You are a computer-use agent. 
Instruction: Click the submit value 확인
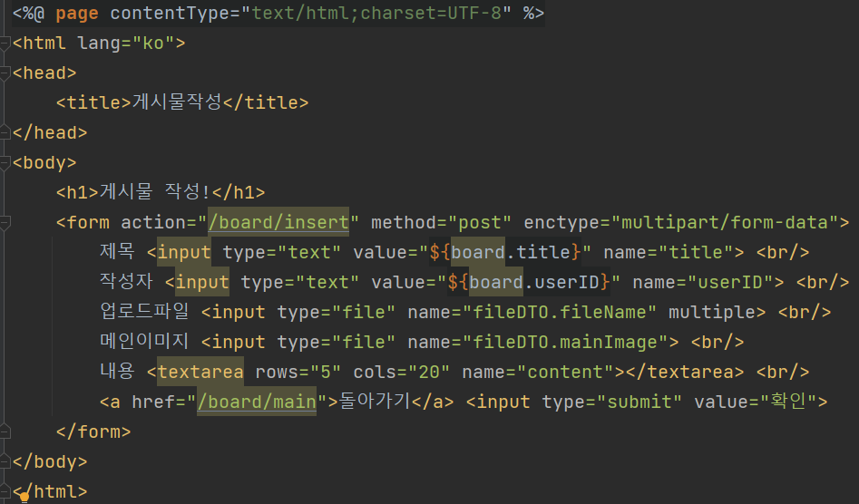[788, 402]
